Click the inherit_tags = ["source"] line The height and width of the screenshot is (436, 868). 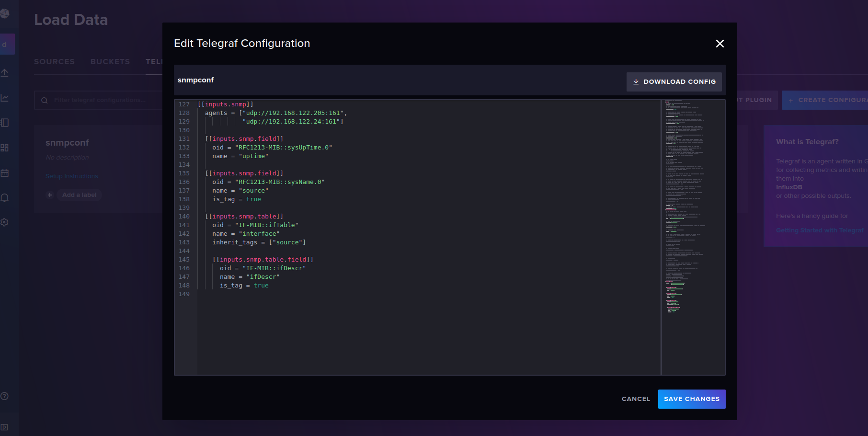coord(259,242)
